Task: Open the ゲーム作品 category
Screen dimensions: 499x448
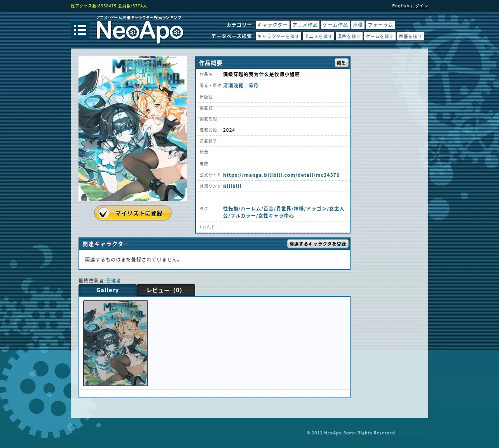Action: tap(335, 25)
